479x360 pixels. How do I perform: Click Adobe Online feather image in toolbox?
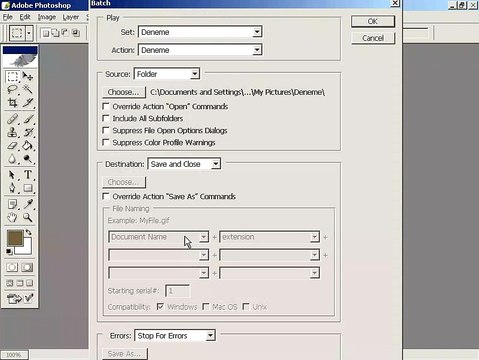pos(20,60)
